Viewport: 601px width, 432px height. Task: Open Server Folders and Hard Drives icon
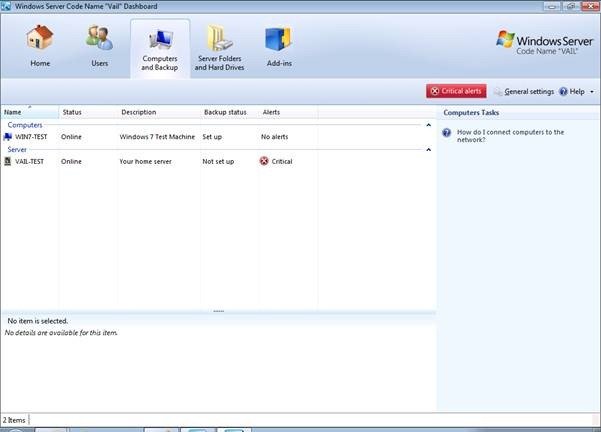point(219,38)
